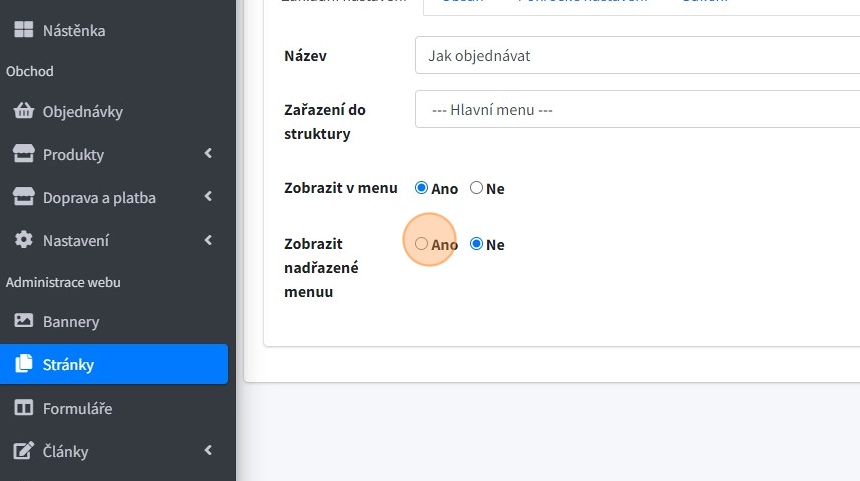The width and height of the screenshot is (860, 481).
Task: Click the Stránky pages icon
Action: pos(23,364)
